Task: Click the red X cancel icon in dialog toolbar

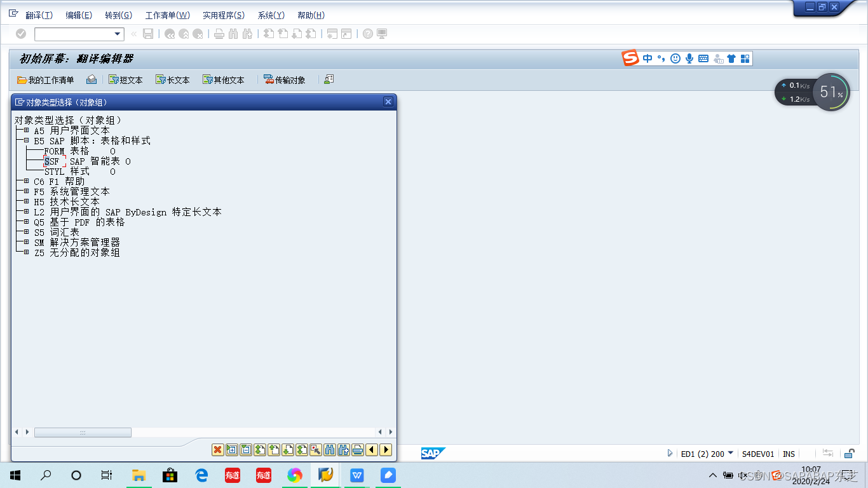Action: [217, 450]
